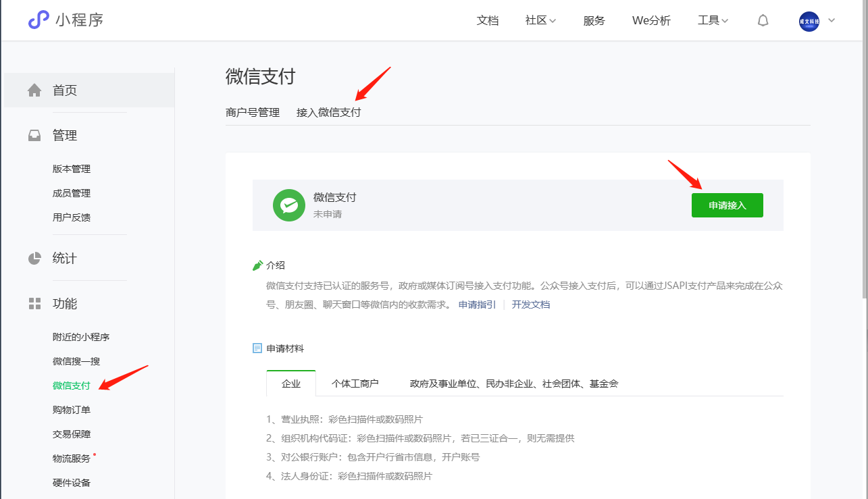Viewport: 868px width, 499px height.
Task: Expand the 社区 dropdown menu
Action: pyautogui.click(x=540, y=20)
